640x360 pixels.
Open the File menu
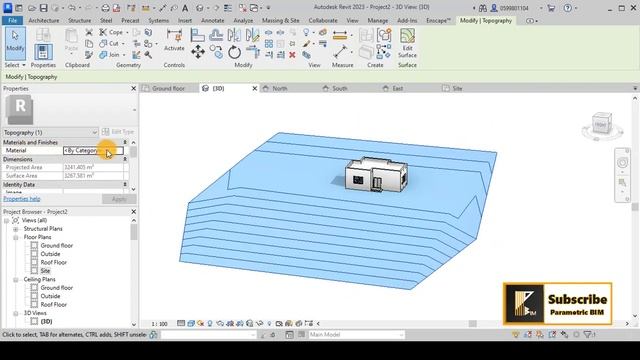(13, 20)
